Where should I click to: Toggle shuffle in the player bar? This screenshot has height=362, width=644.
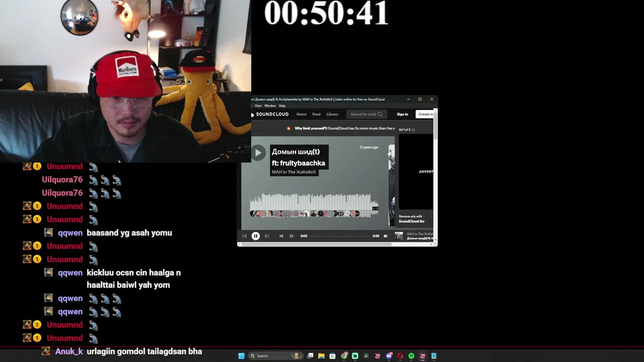[x=281, y=236]
